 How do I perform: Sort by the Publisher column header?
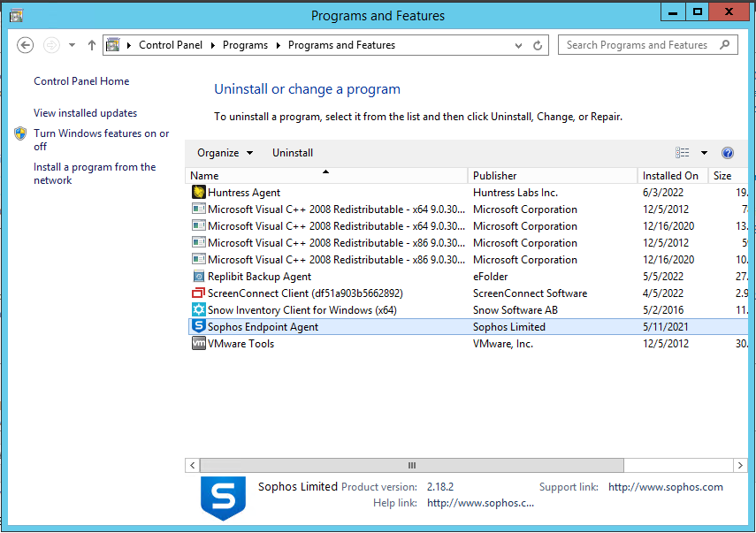553,175
